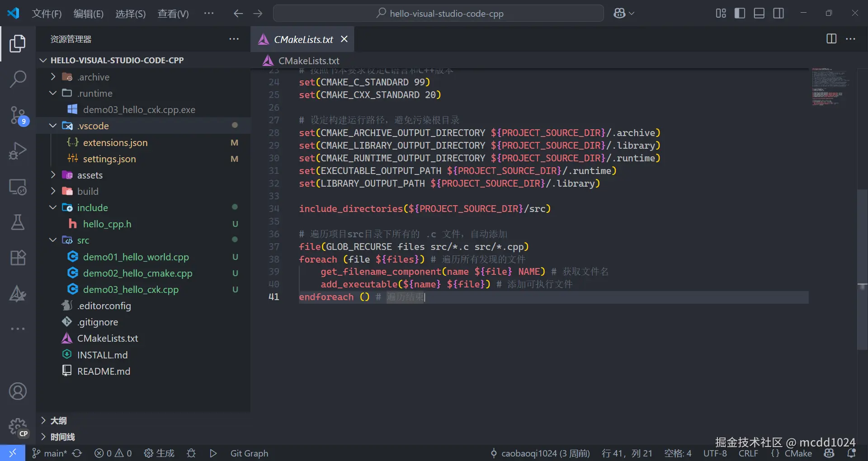Click the editor vertical scrollbar
This screenshot has width=868, height=461.
862,269
